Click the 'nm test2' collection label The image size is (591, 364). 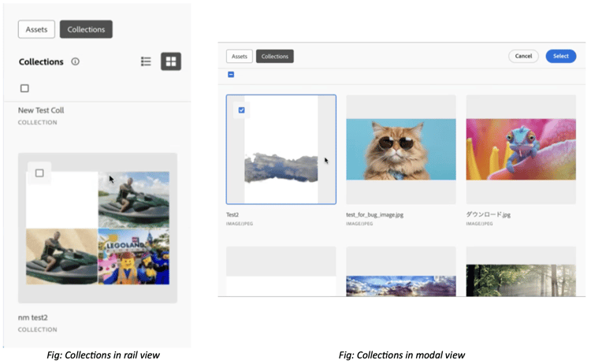[x=33, y=318]
